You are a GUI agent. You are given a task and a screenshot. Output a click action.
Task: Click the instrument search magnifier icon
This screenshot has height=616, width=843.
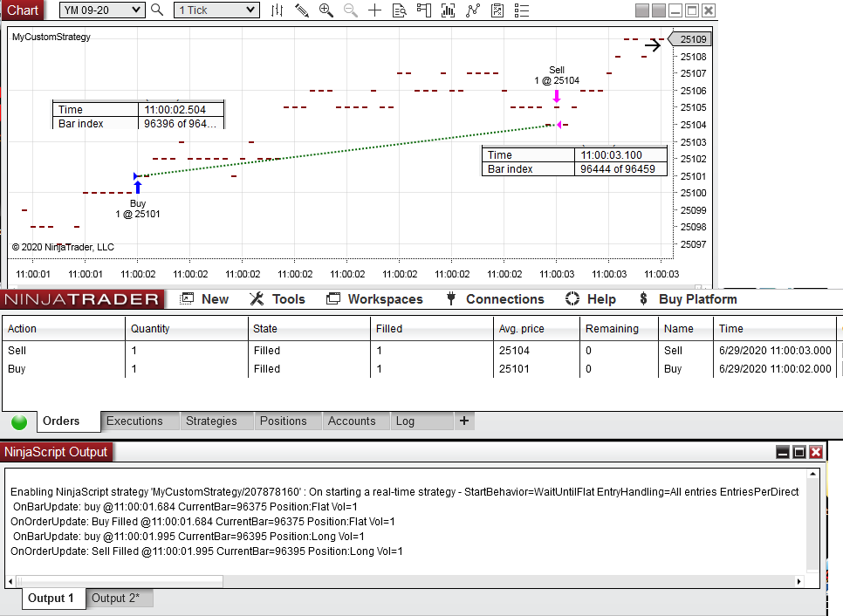point(157,10)
